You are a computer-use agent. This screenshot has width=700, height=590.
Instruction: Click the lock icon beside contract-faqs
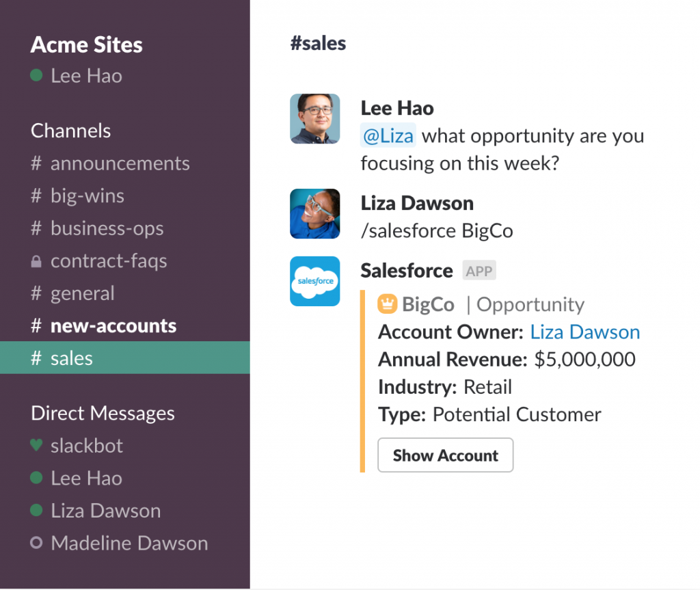(36, 261)
